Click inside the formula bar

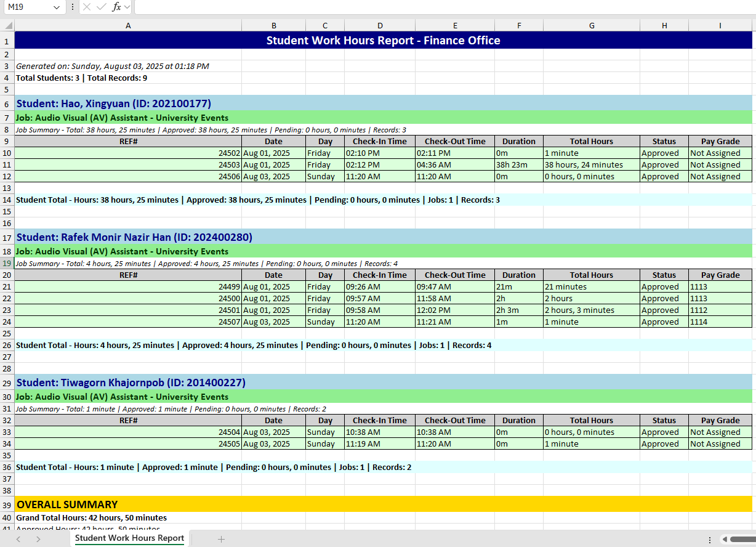click(x=369, y=7)
